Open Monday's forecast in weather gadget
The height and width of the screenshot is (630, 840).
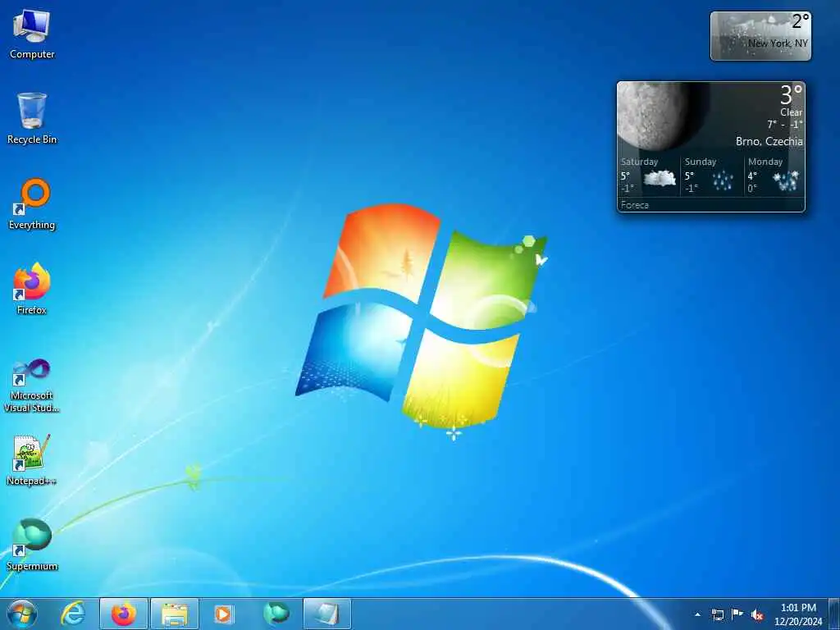coord(774,176)
